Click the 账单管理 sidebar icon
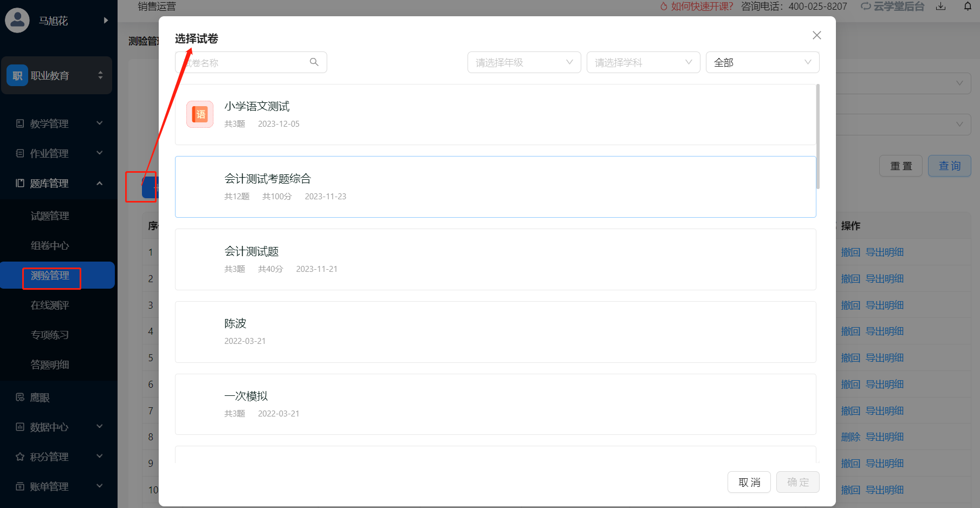Screen dimensions: 980x508 20,487
